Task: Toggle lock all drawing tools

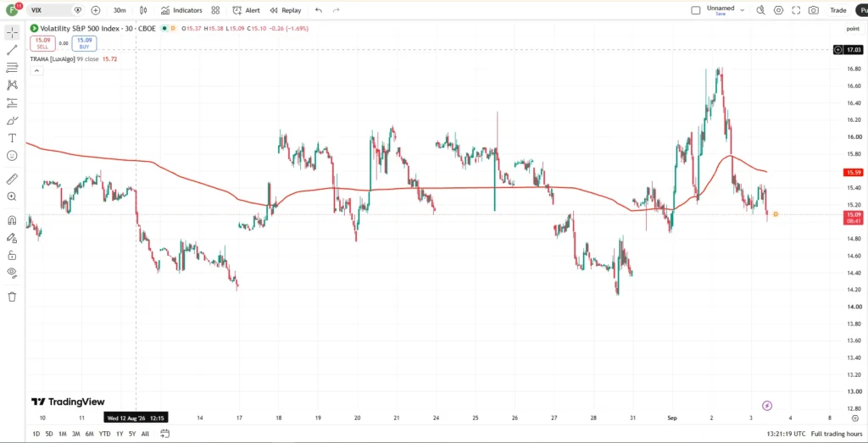Action: [12, 256]
